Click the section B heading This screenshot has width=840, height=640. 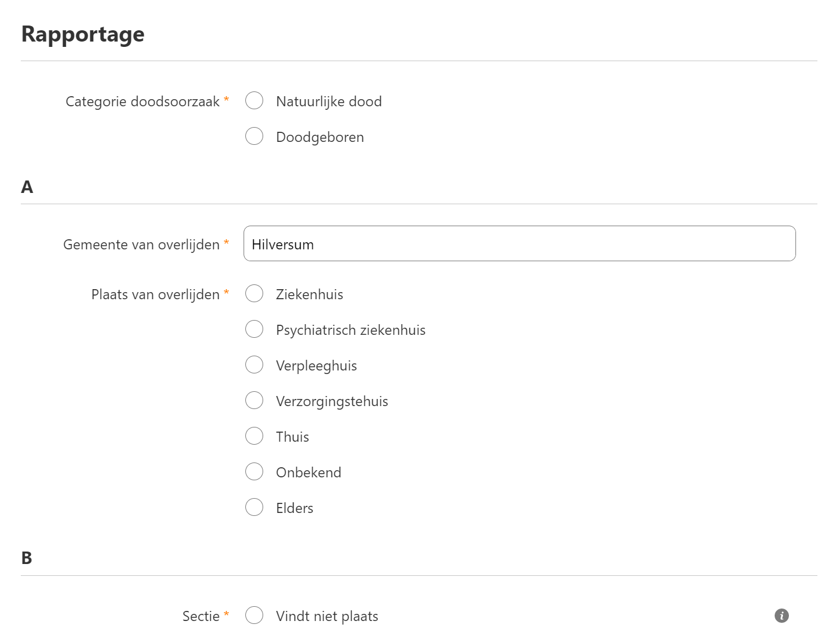pos(27,558)
